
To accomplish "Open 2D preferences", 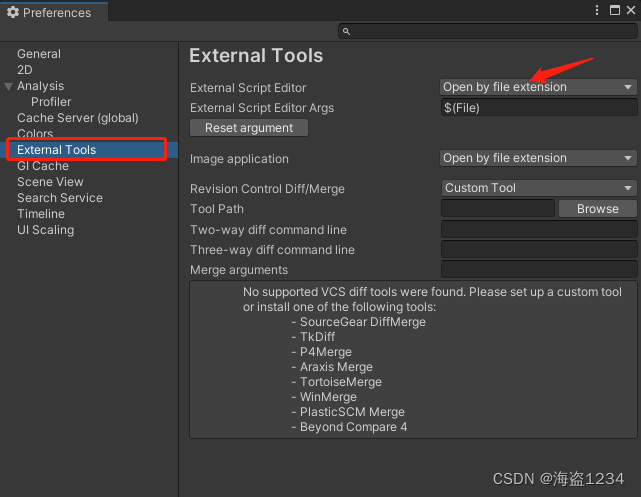I will point(25,70).
